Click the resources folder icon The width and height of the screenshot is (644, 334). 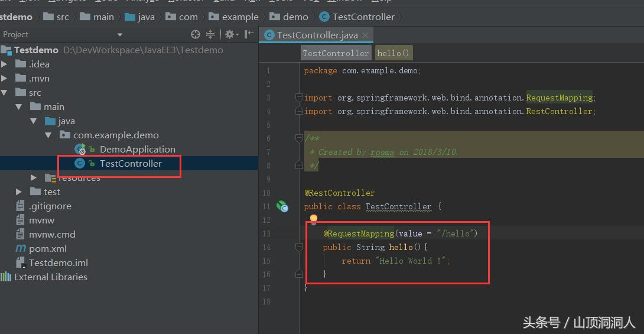click(x=50, y=178)
